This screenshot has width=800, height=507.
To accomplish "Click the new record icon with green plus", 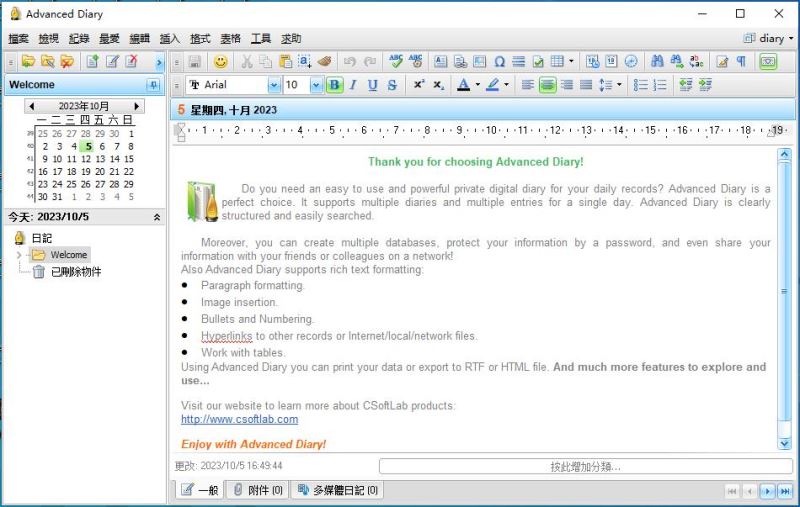I will click(x=92, y=62).
